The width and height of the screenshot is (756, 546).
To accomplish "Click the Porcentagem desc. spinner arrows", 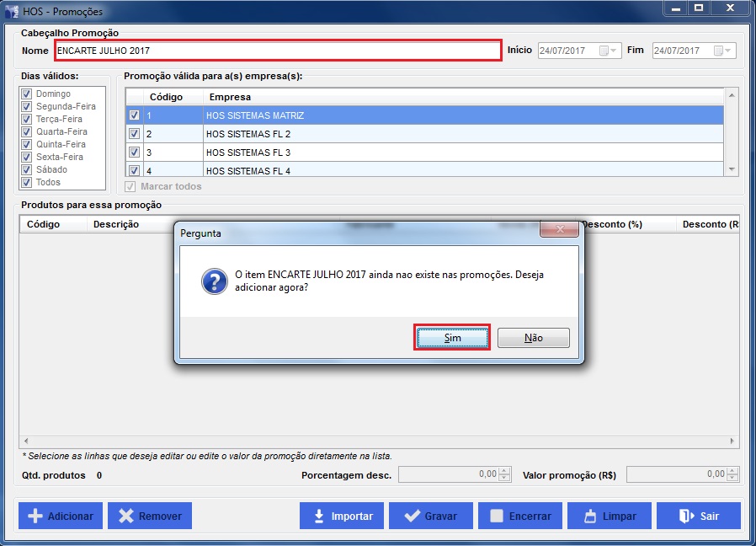I will (504, 474).
